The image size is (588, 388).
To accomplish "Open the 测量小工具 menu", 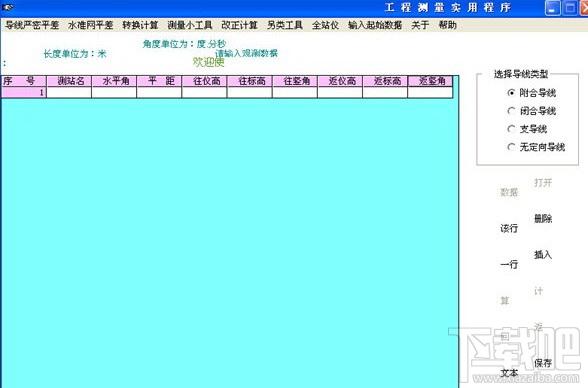I will point(190,25).
